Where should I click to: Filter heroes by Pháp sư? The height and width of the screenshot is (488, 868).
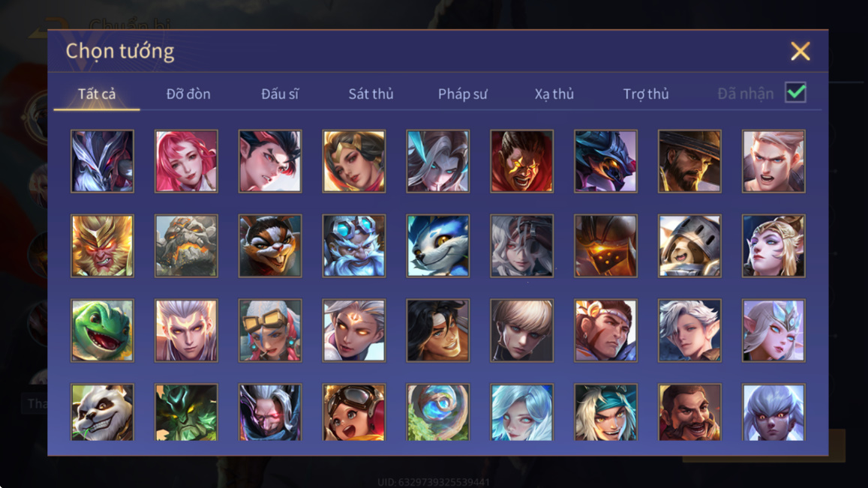[x=463, y=94]
